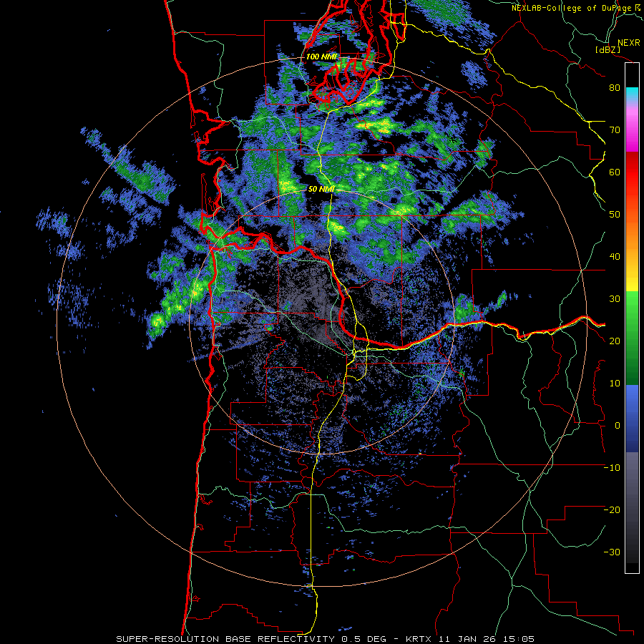The image size is (644, 644).
Task: Click the 20 value on dBZ scale
Action: click(615, 341)
